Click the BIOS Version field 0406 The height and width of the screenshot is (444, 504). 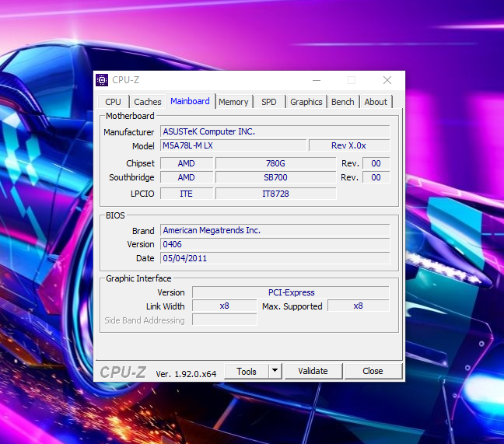coord(275,244)
